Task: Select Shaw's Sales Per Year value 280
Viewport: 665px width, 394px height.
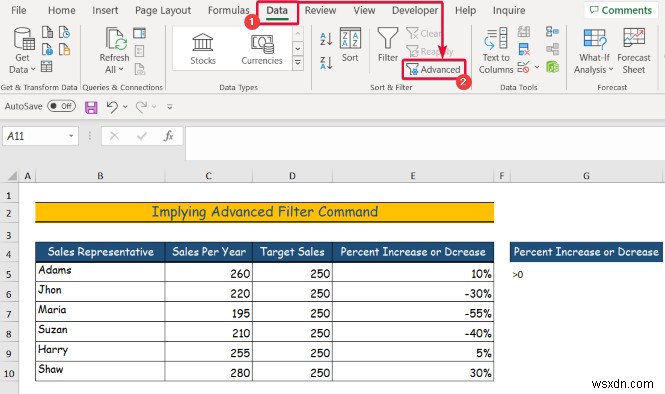Action: click(x=209, y=372)
